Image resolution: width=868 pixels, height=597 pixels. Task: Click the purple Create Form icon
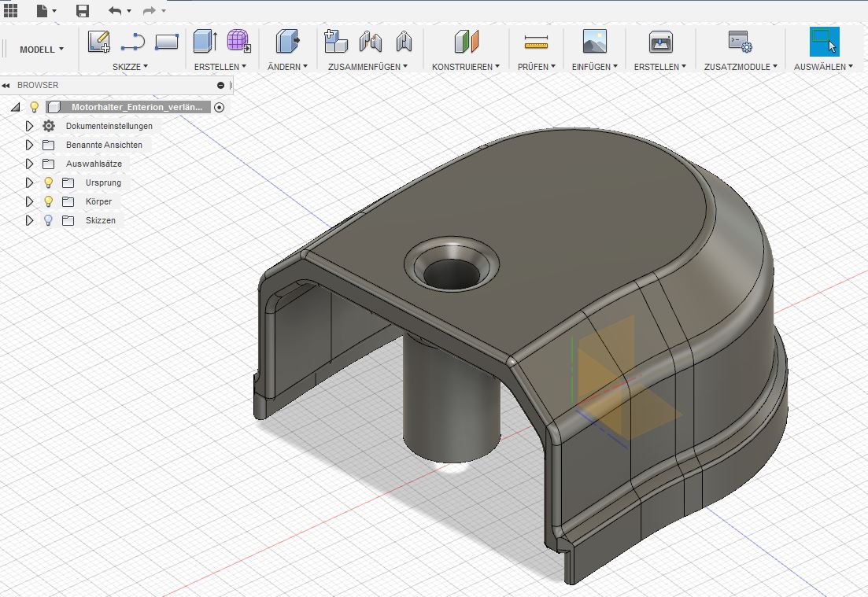coord(238,41)
